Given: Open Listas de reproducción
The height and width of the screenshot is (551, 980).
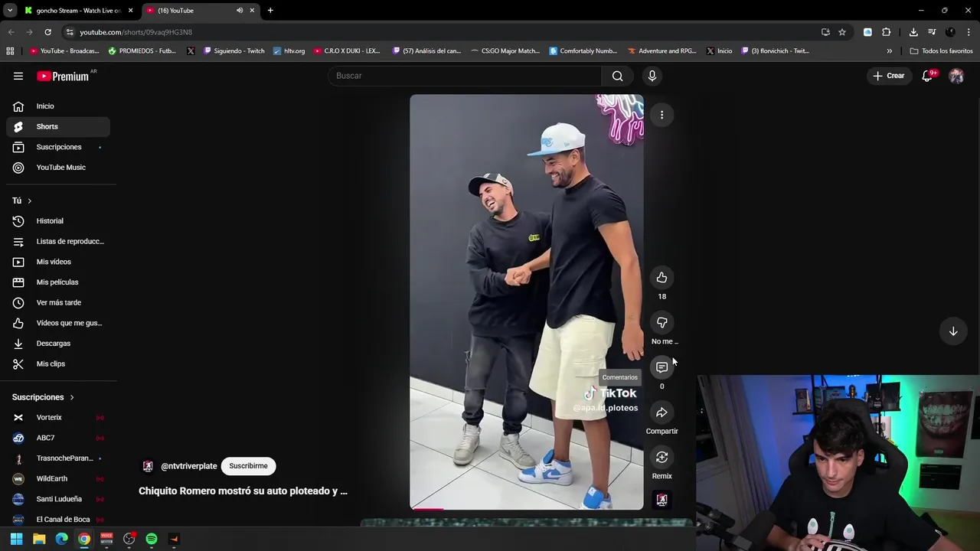Looking at the screenshot, I should tap(58, 241).
